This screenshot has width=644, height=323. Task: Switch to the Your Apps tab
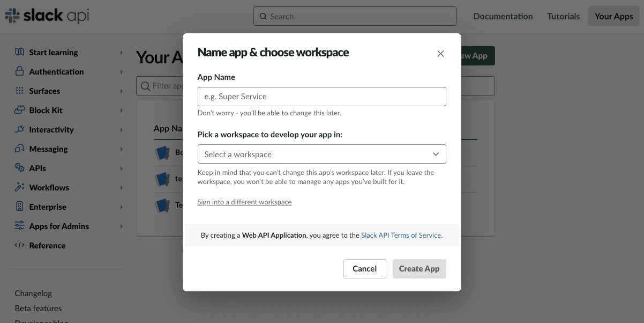pyautogui.click(x=613, y=16)
